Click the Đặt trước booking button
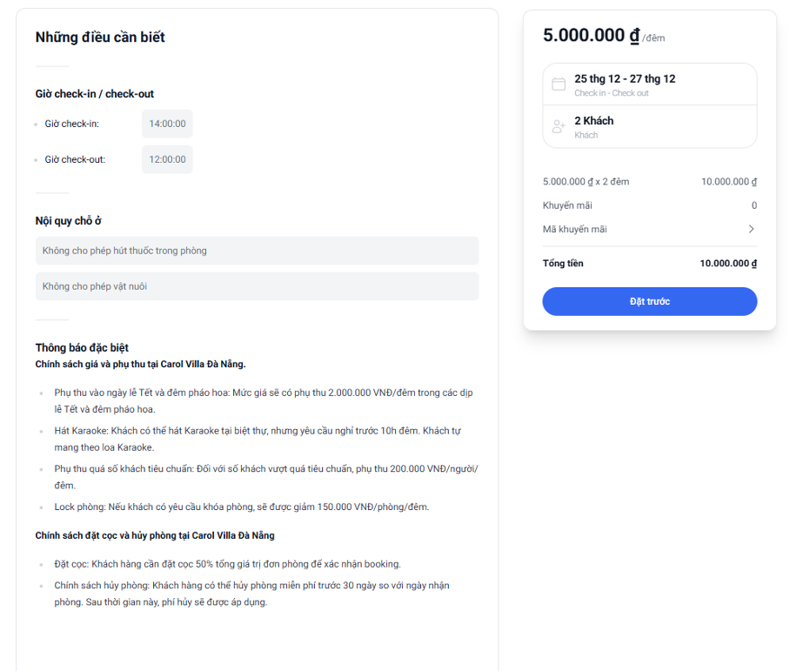 coord(649,301)
